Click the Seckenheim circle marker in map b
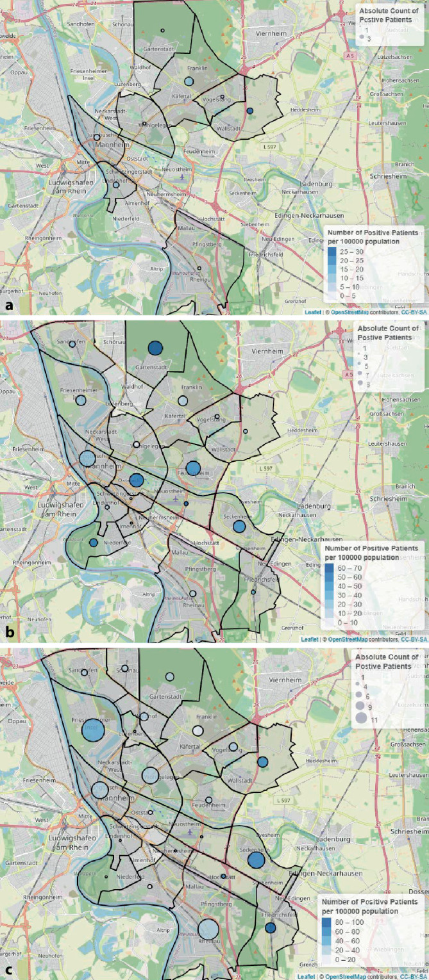 click(x=239, y=527)
